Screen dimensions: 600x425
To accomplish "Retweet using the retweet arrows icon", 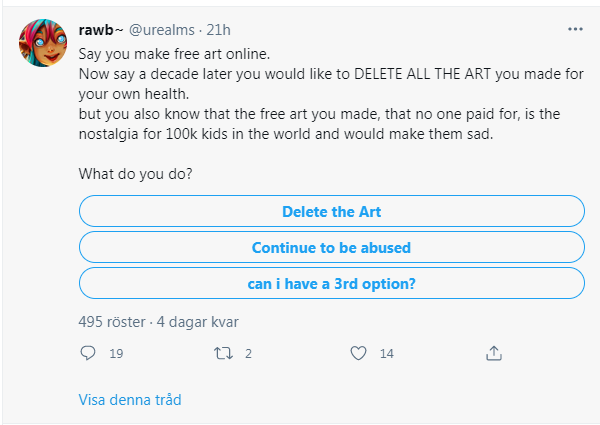I will click(x=223, y=353).
